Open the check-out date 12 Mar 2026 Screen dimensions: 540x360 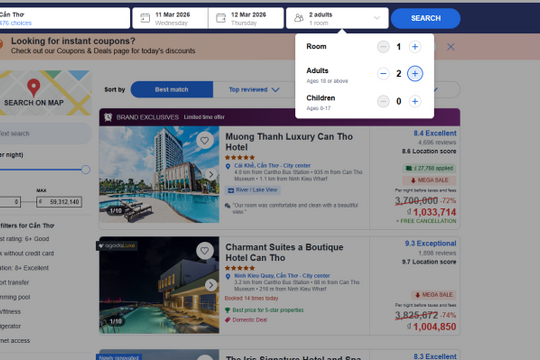[x=246, y=18]
